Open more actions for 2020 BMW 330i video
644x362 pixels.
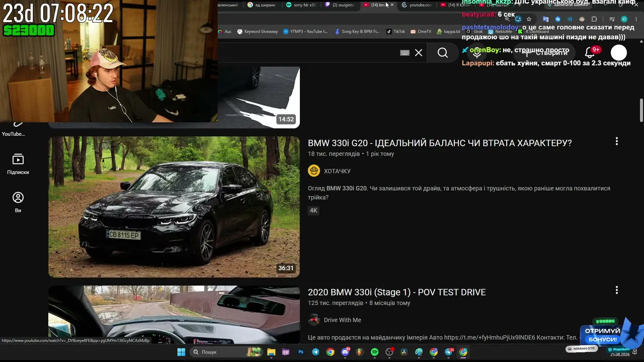(x=616, y=291)
